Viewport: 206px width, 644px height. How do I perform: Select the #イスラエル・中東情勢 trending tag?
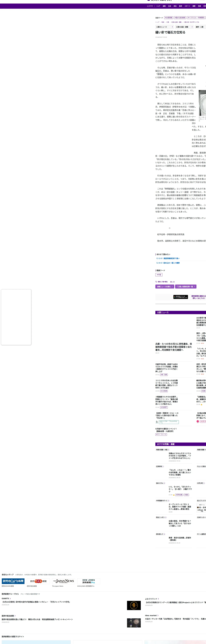click(x=196, y=18)
